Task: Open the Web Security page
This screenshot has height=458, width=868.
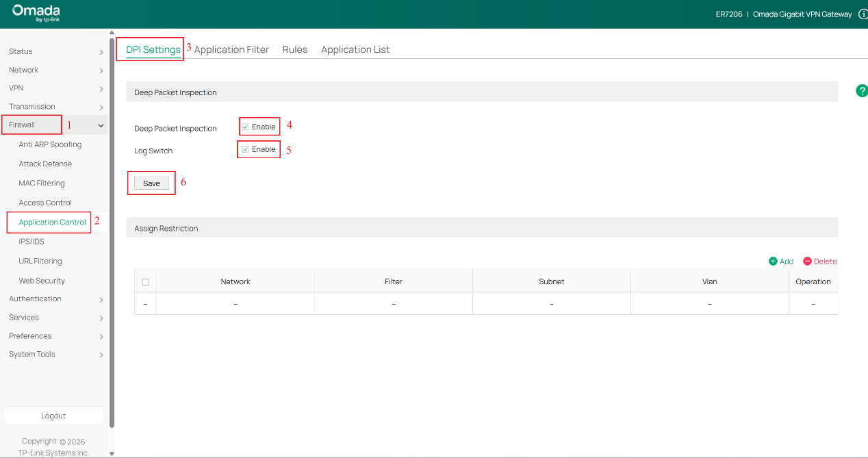Action: pos(41,280)
